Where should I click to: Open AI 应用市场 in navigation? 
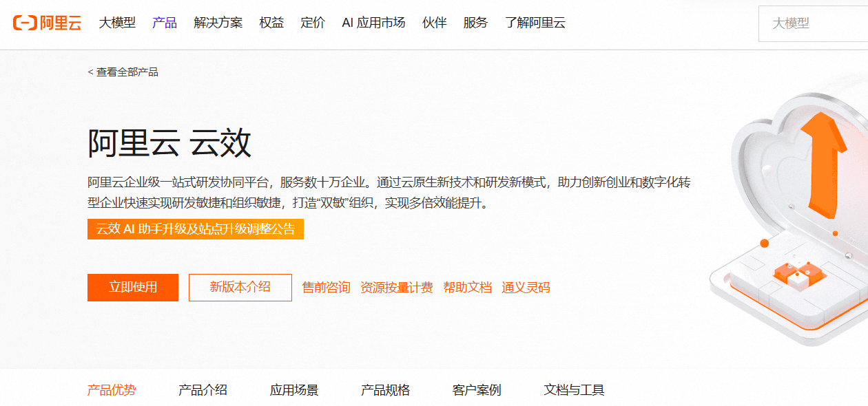click(373, 23)
